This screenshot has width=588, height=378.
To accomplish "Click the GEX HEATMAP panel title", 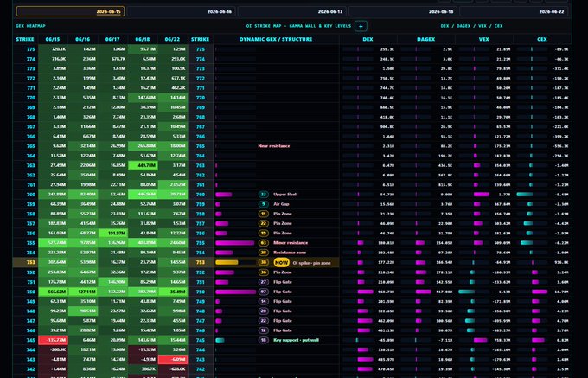I will point(31,26).
